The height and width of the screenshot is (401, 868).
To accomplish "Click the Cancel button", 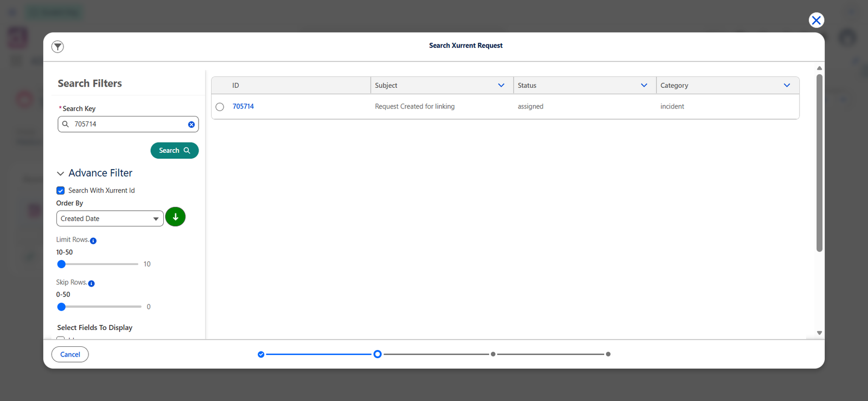I will coord(70,354).
